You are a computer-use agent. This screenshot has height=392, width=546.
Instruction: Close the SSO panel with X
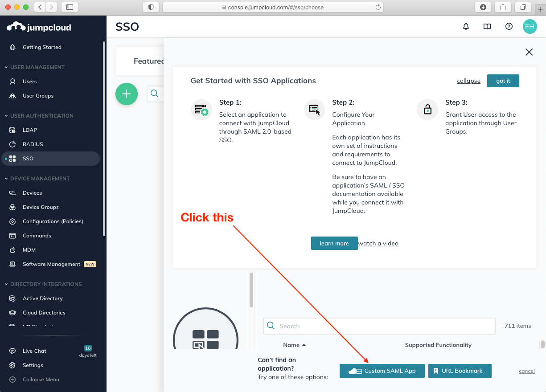pyautogui.click(x=529, y=52)
